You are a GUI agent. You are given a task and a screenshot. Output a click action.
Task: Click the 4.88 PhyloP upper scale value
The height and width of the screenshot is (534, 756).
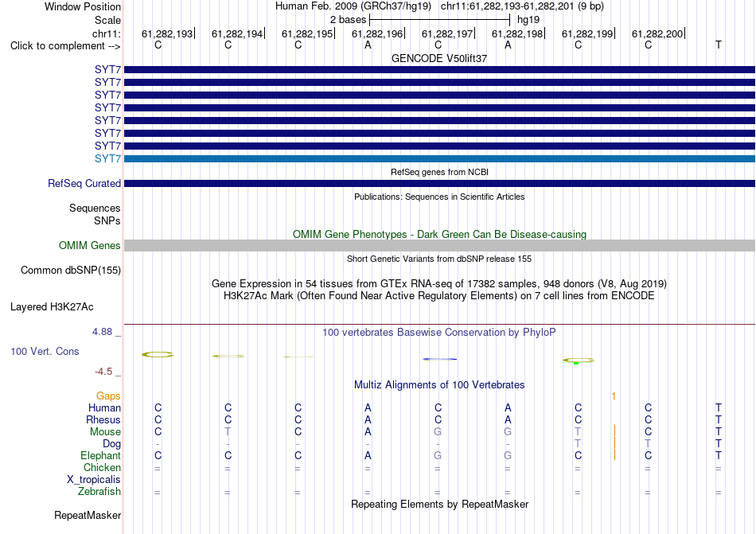tap(102, 332)
